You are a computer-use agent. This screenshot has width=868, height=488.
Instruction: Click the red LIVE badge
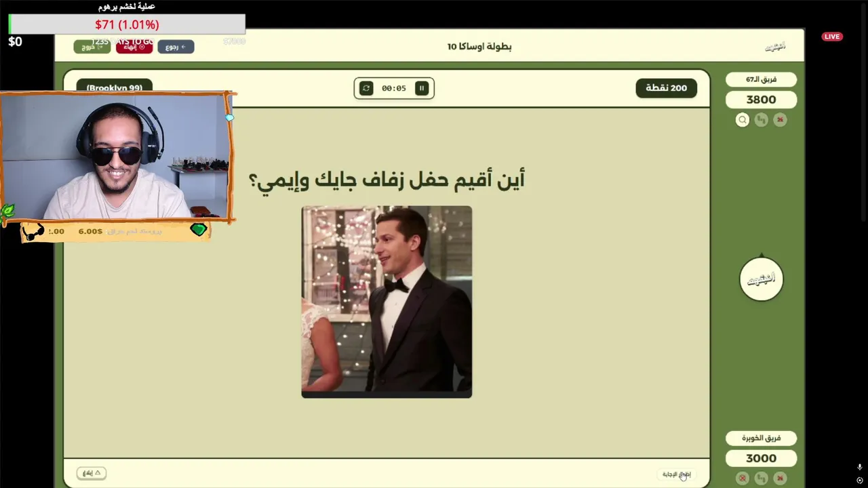pos(832,37)
